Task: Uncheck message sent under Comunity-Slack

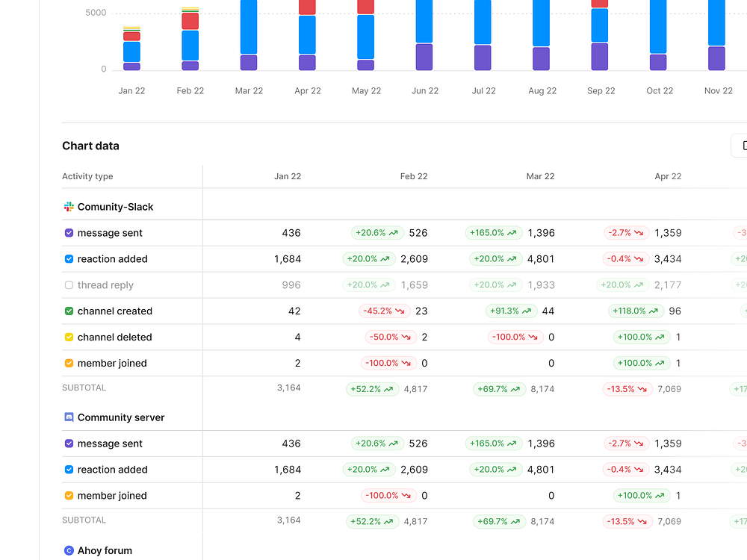Action: (69, 232)
